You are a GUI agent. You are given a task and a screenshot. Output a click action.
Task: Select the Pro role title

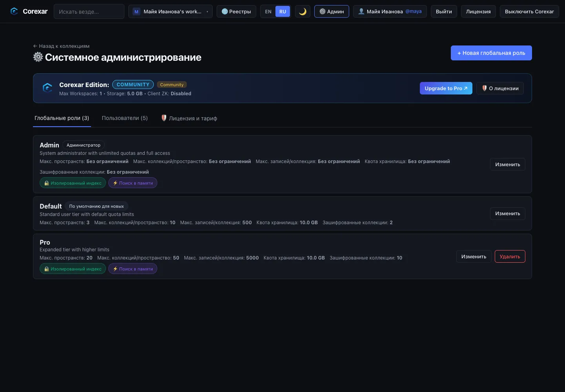pyautogui.click(x=45, y=242)
